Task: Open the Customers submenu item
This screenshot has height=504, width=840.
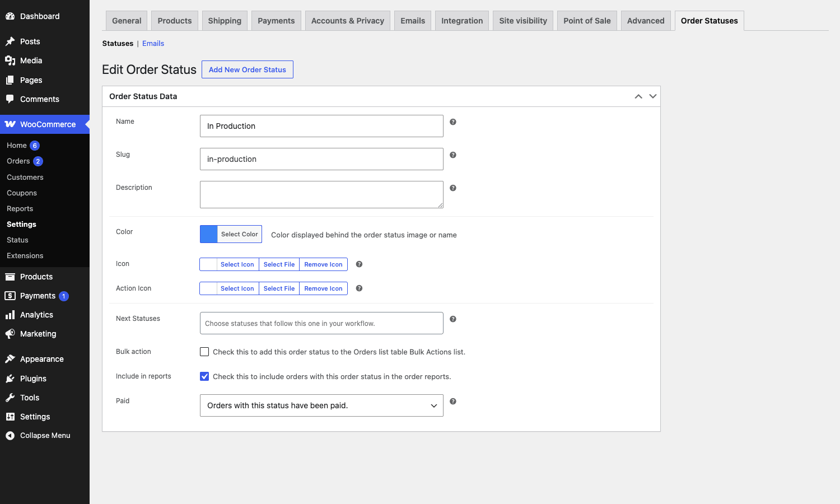Action: (x=25, y=177)
